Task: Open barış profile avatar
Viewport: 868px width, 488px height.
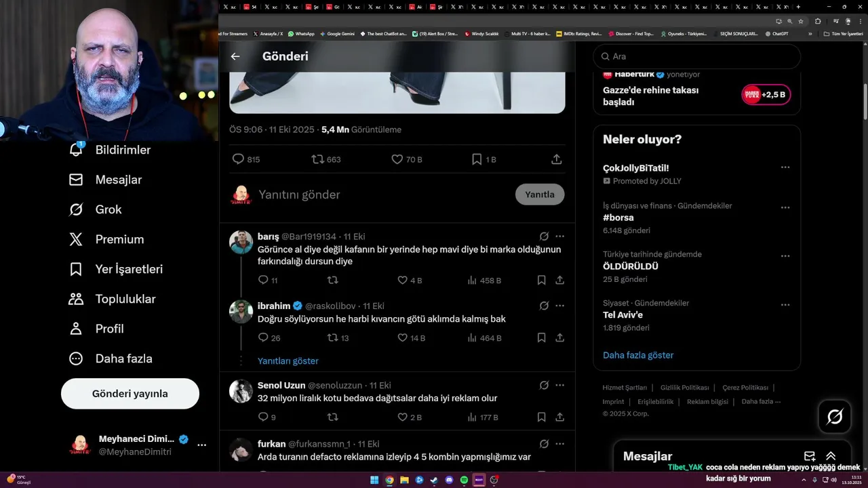Action: tap(241, 242)
